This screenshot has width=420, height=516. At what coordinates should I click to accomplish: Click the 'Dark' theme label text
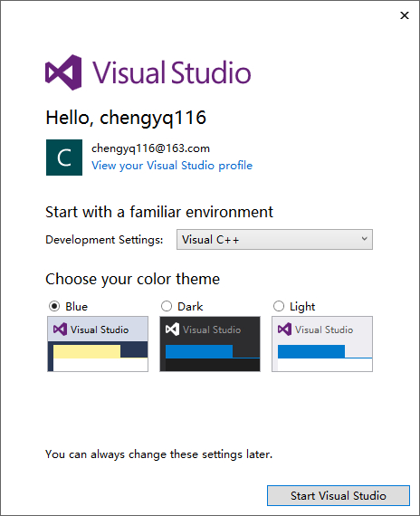tap(190, 307)
